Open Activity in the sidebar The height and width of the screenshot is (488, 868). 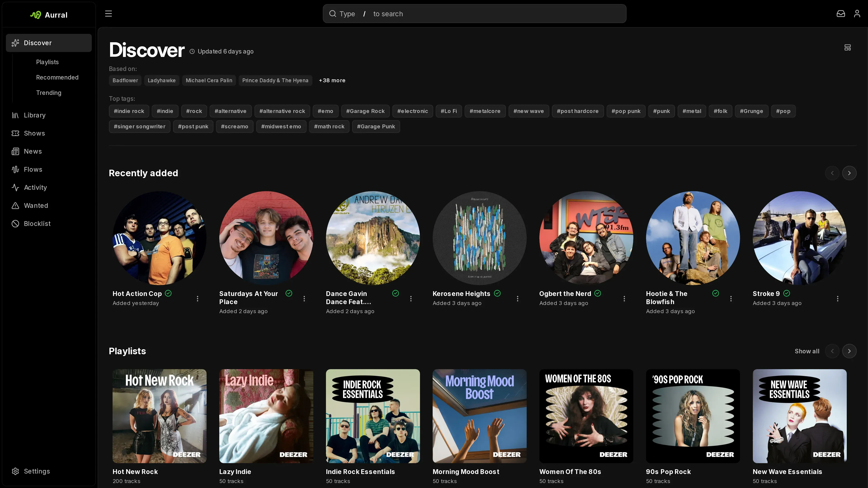(x=49, y=188)
